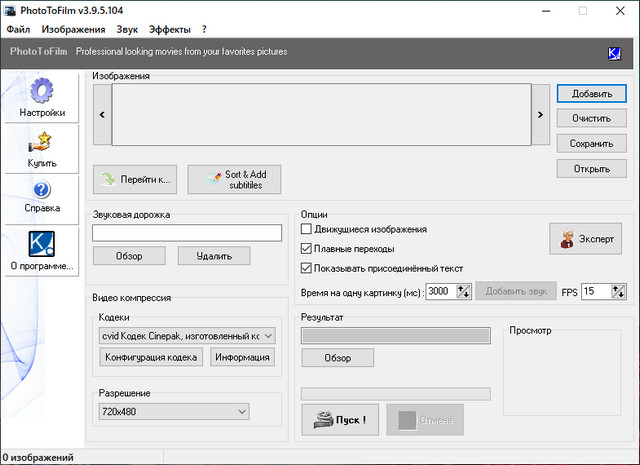Open the Изображения menu
This screenshot has height=465, width=640.
73,29
